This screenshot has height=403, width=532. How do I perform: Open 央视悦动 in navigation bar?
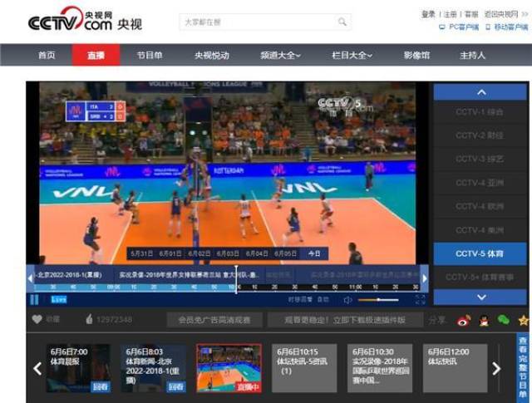tap(212, 55)
